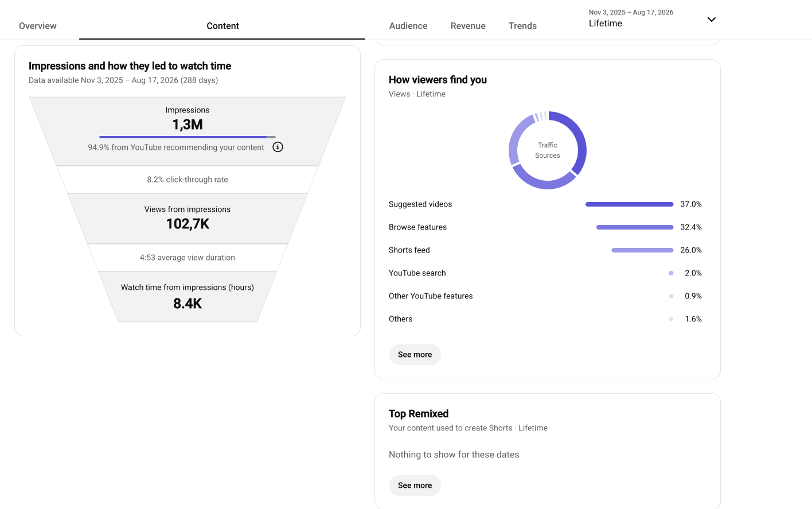Go to the Revenue tab

468,26
